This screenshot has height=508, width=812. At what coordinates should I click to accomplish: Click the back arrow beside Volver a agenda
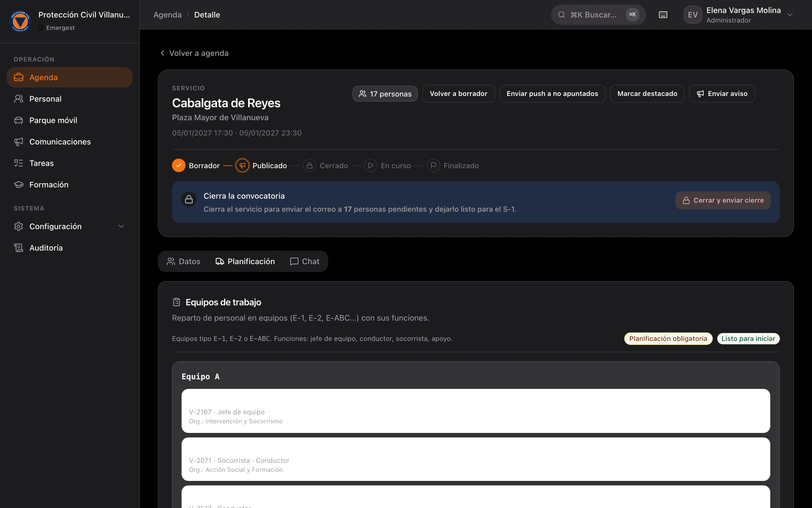click(162, 53)
